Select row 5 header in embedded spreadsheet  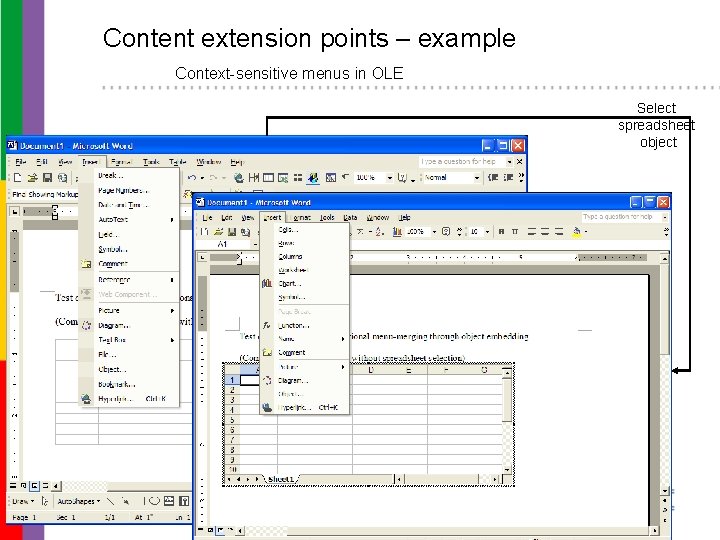pyautogui.click(x=232, y=420)
